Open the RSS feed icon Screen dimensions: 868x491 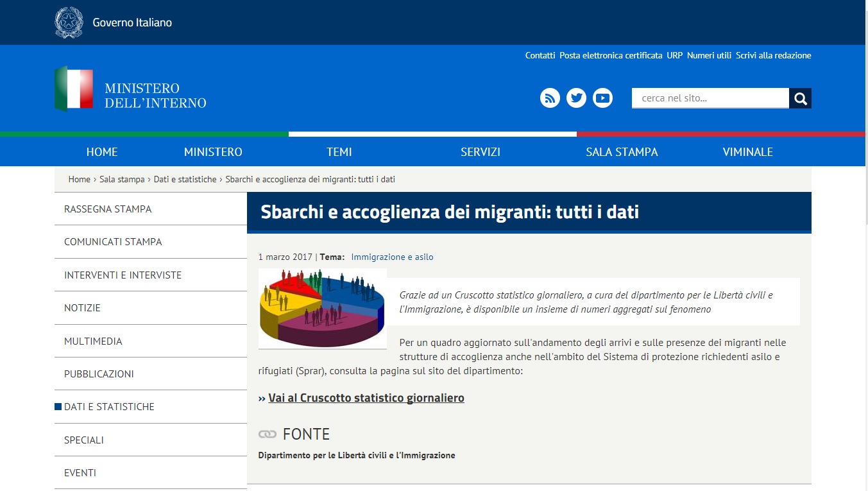(x=550, y=98)
